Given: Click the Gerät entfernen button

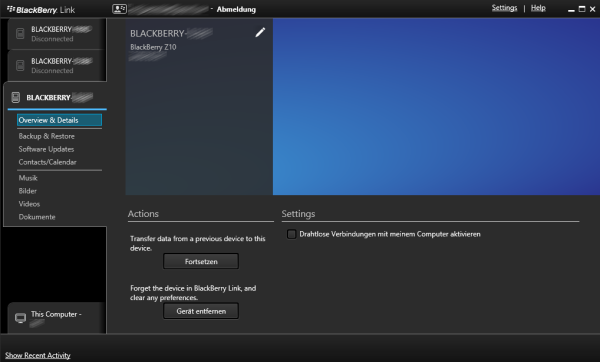Looking at the screenshot, I should [x=201, y=311].
